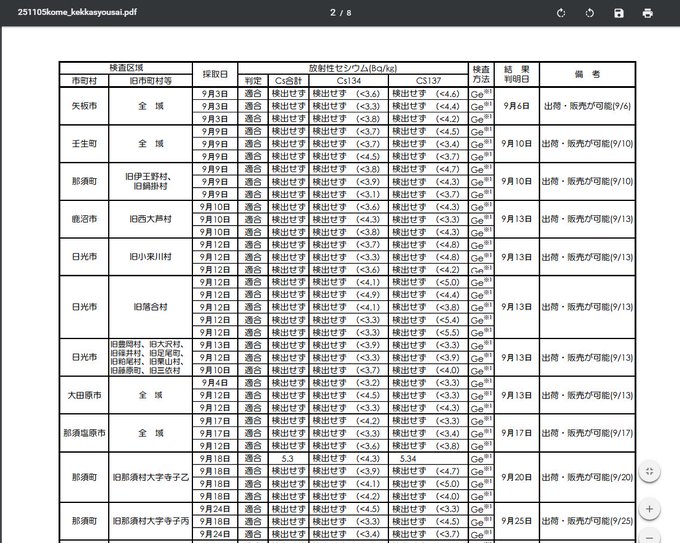680x543 pixels.
Task: Click the CS137 value (<5.5)
Action: [x=448, y=333]
